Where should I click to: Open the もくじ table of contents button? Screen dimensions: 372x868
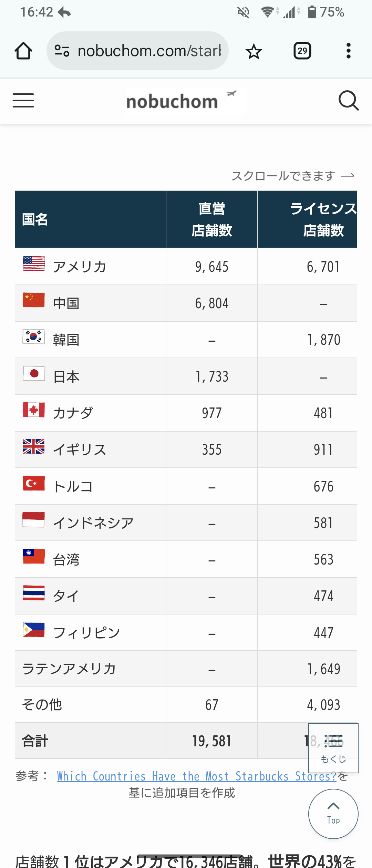[x=333, y=748]
